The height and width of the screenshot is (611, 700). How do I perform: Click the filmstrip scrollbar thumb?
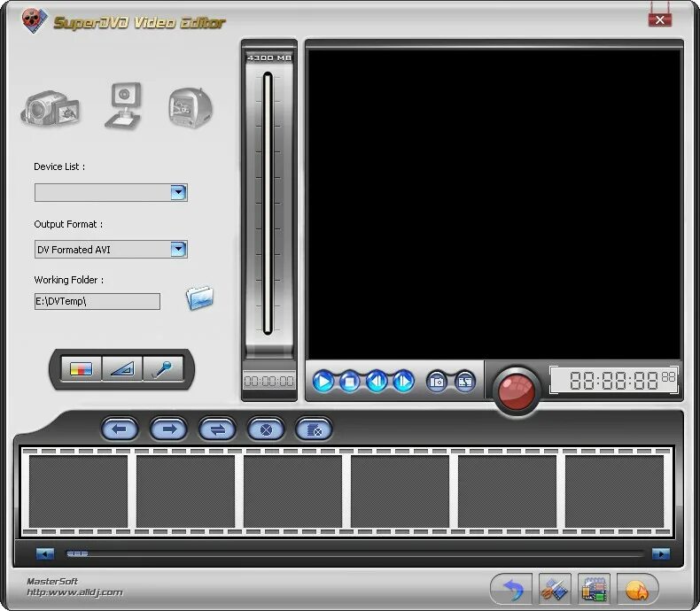[77, 554]
